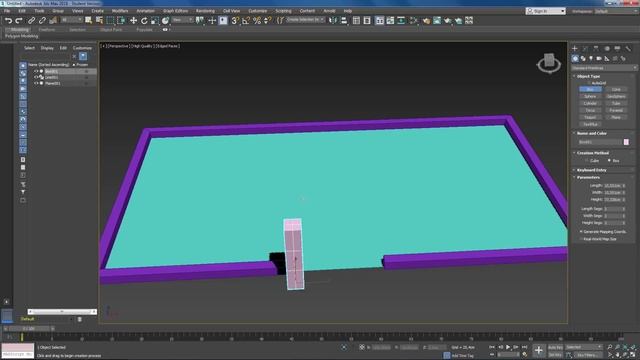
Task: Select the Unlink Selection tool
Action: (42, 20)
